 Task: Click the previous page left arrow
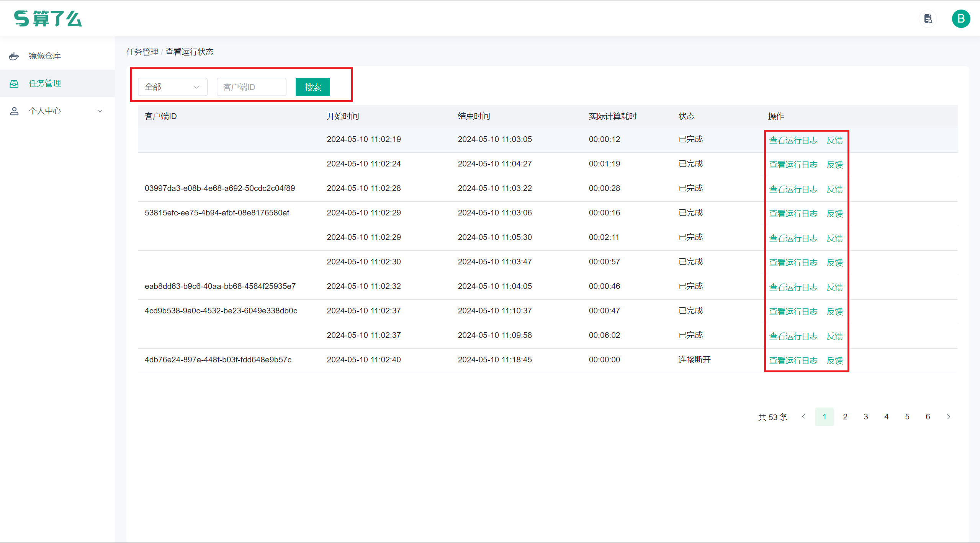[x=803, y=417]
